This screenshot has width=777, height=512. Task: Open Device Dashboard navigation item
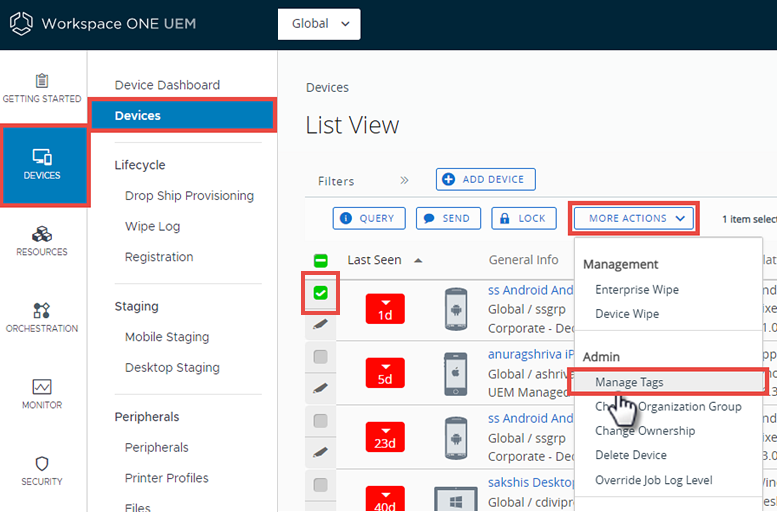(x=167, y=85)
